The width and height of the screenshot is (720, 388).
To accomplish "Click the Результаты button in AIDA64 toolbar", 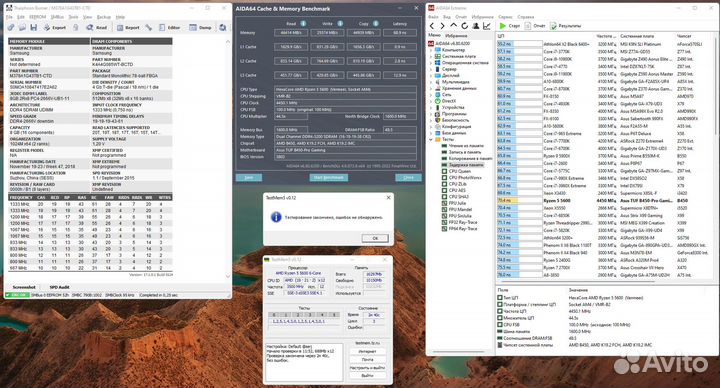I will [x=566, y=26].
